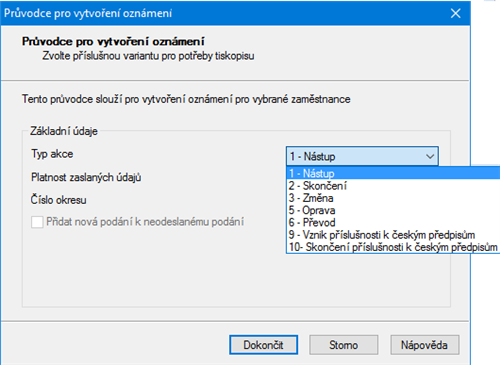Screen dimensions: 500x365
Task: Pick the "3 - Změna" option
Action: pos(393,198)
